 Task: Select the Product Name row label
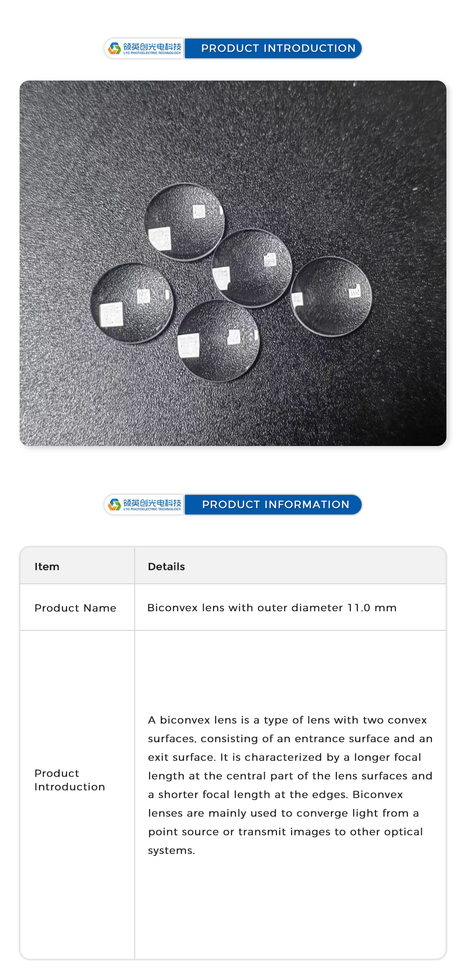(75, 608)
